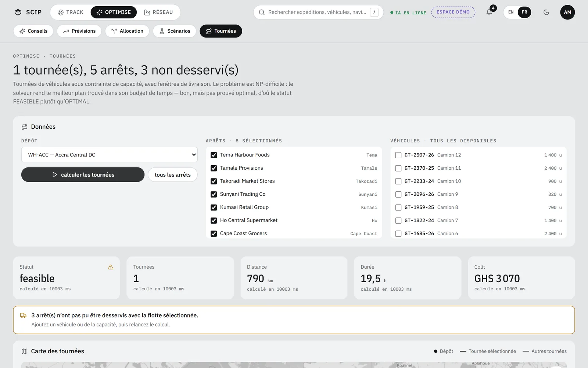Uncheck Tema Harbour Foods stop
Viewport: 588px width, 368px height.
pyautogui.click(x=214, y=155)
